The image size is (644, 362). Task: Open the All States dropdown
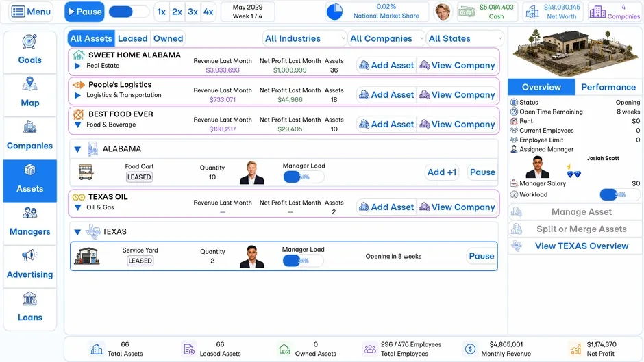[x=465, y=38]
